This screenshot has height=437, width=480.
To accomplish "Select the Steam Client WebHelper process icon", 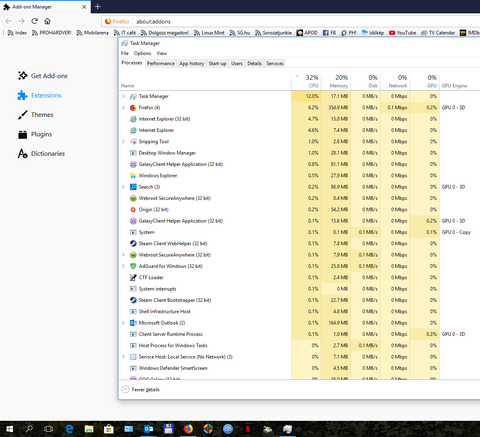I will coord(133,244).
